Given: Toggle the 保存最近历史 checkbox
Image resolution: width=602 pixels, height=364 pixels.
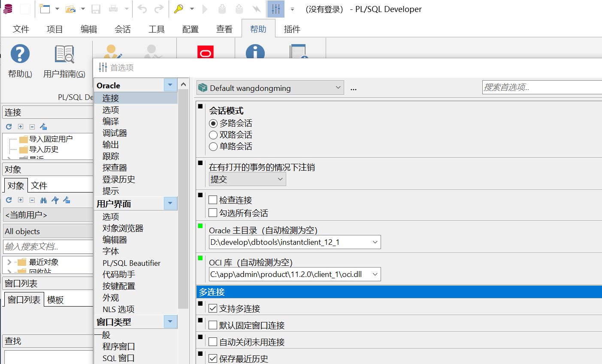Looking at the screenshot, I should (213, 358).
